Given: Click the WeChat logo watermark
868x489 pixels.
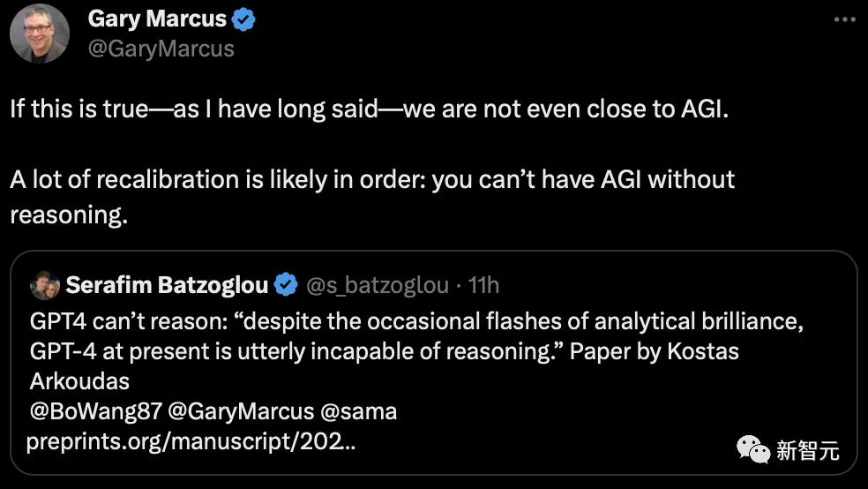Looking at the screenshot, I should pyautogui.click(x=752, y=451).
